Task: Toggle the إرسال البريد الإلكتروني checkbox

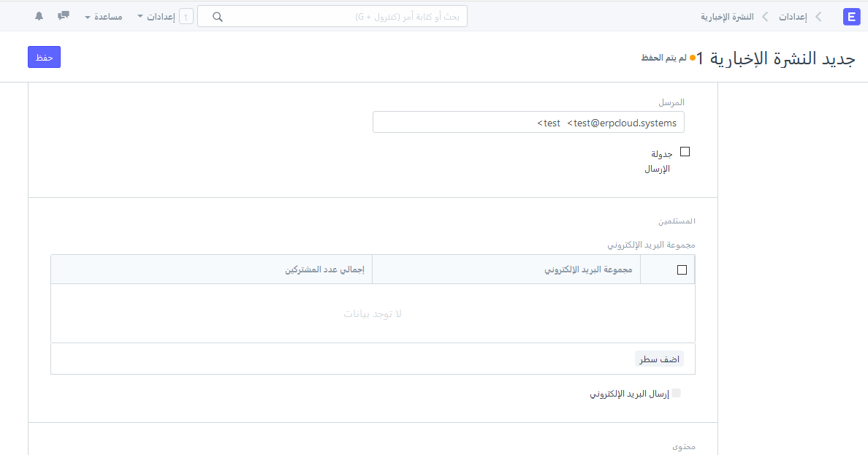Action: coord(677,393)
